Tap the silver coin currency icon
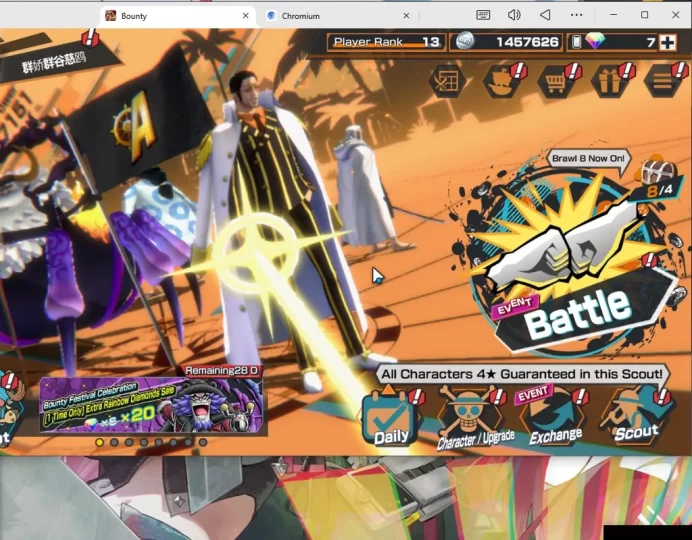692x540 pixels. 465,41
